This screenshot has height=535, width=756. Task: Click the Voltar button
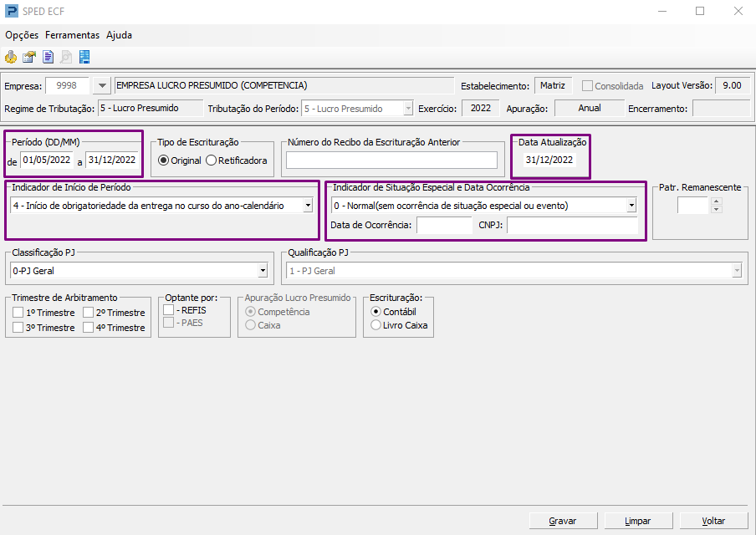[713, 521]
